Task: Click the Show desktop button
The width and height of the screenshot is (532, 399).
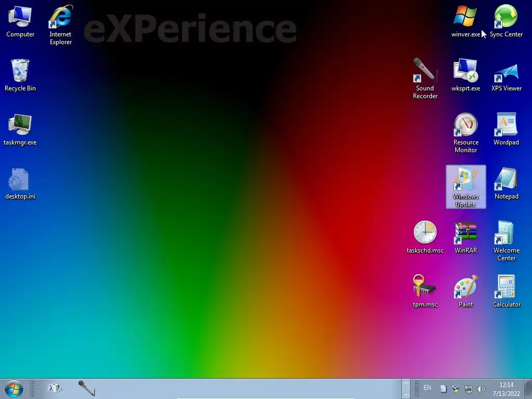Action: tap(528, 389)
